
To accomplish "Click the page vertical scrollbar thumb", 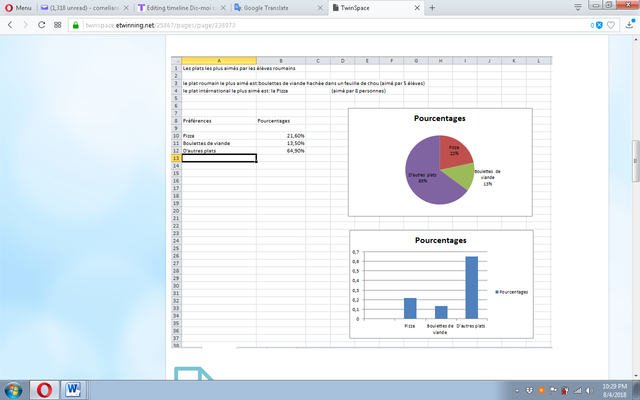I will pyautogui.click(x=636, y=161).
